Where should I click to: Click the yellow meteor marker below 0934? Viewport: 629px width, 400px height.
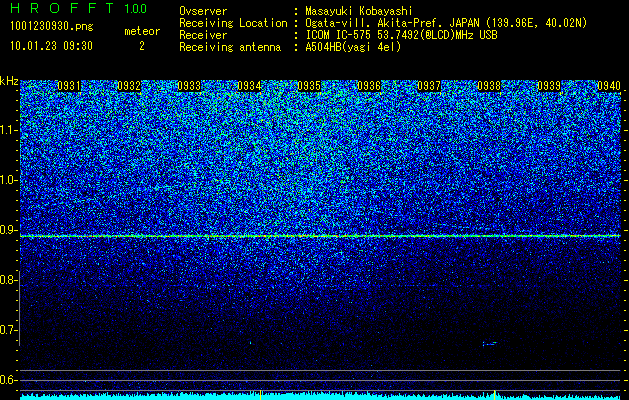(x=261, y=395)
